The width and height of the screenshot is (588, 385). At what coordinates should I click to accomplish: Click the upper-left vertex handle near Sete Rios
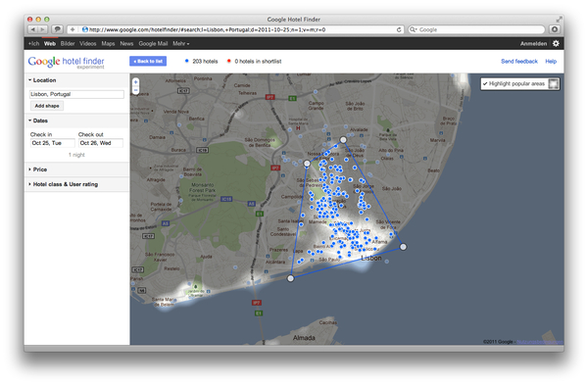(307, 164)
